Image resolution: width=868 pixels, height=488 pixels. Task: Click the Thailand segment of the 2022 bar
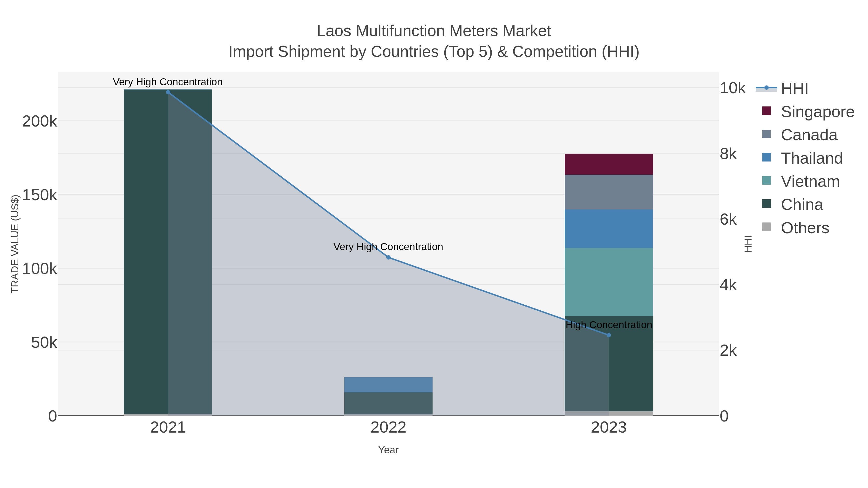pos(388,385)
